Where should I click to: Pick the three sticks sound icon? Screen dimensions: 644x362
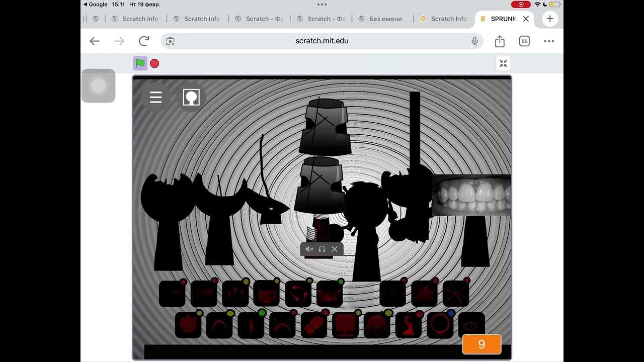235,294
